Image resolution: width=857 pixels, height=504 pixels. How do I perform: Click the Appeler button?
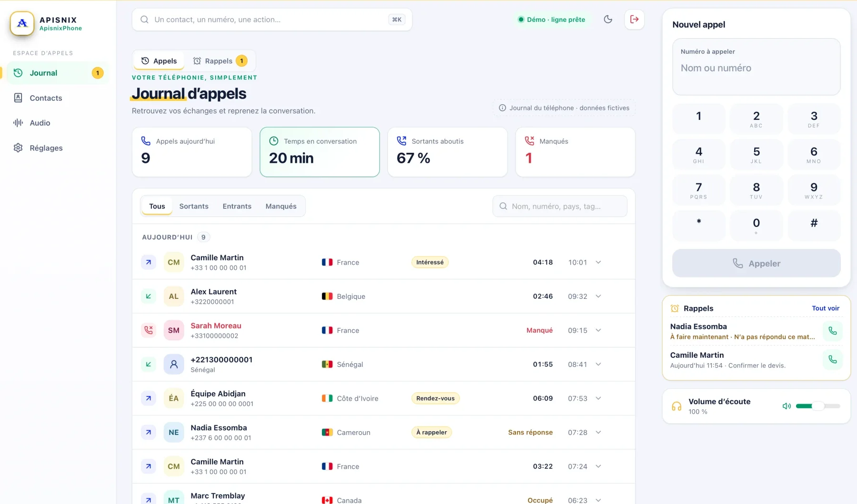756,263
